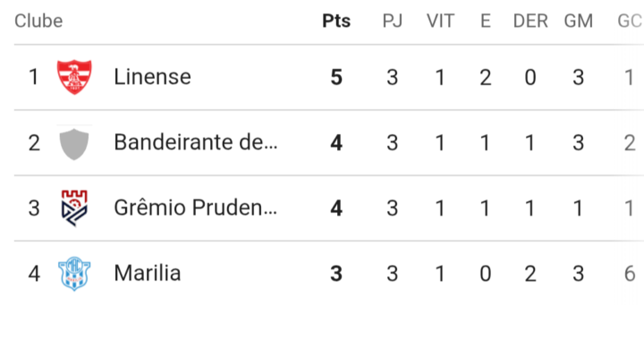Image resolution: width=644 pixels, height=340 pixels.
Task: Click the Grêmio Prudente castle crest
Action: click(x=74, y=208)
